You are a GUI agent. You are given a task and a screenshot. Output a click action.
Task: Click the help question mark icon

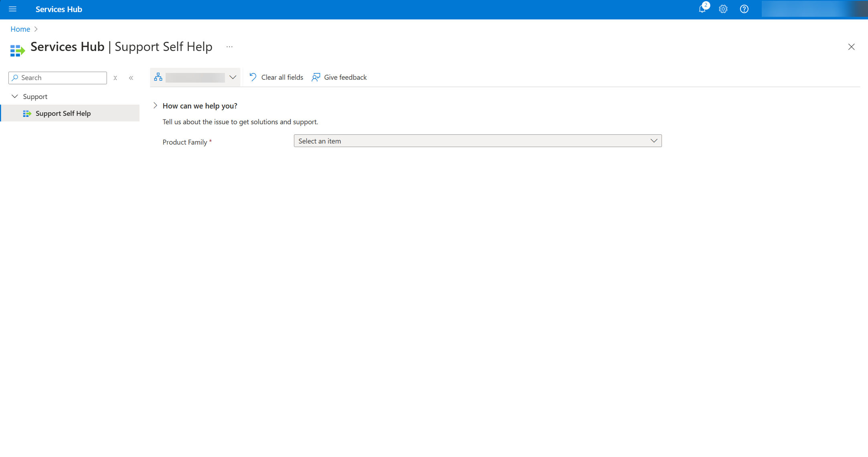coord(745,9)
